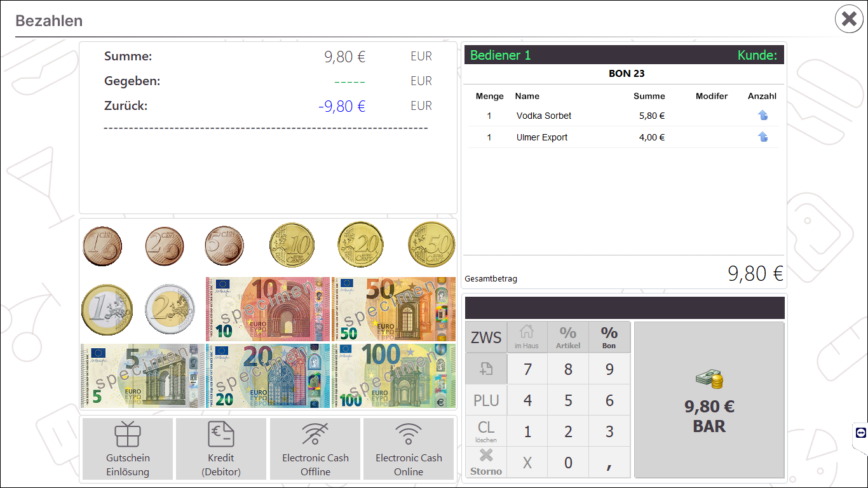
Task: Select the 20 euro banknote
Action: (268, 376)
